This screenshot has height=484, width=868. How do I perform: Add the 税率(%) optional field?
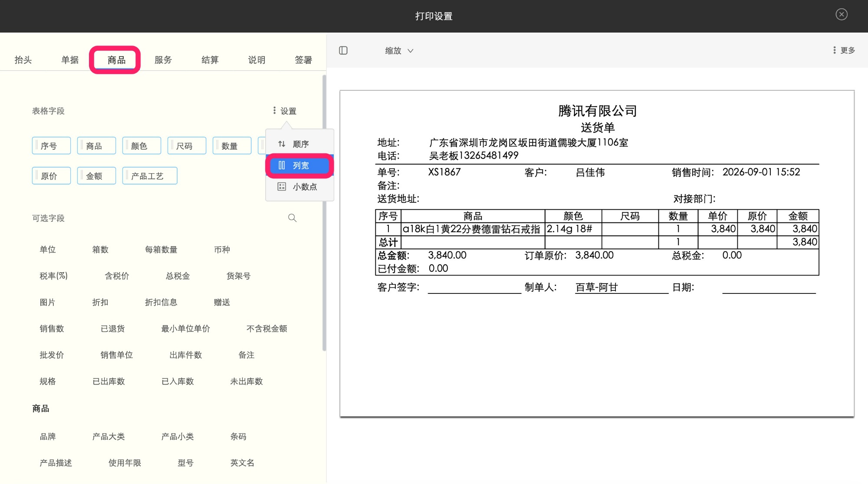point(53,276)
